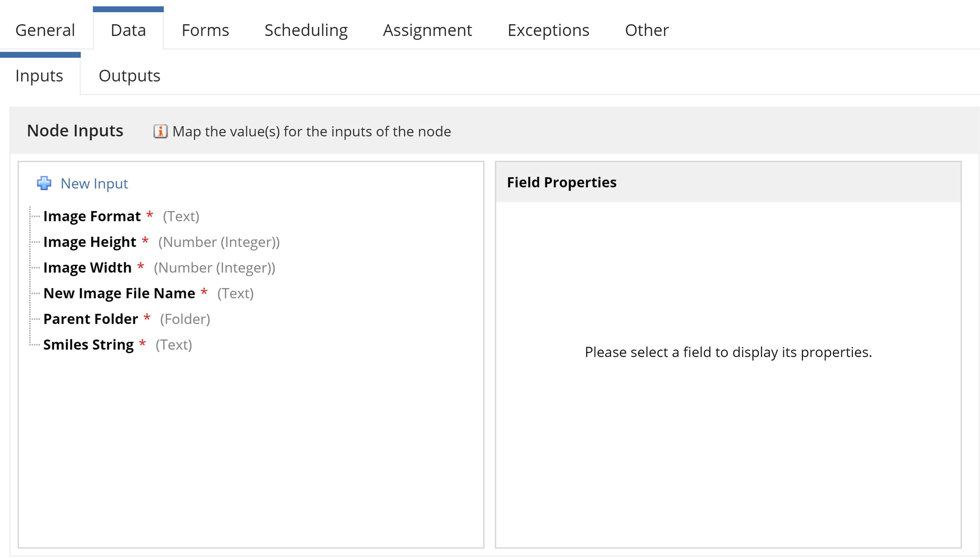980x558 pixels.
Task: Pick the Parent Folder input
Action: [127, 319]
